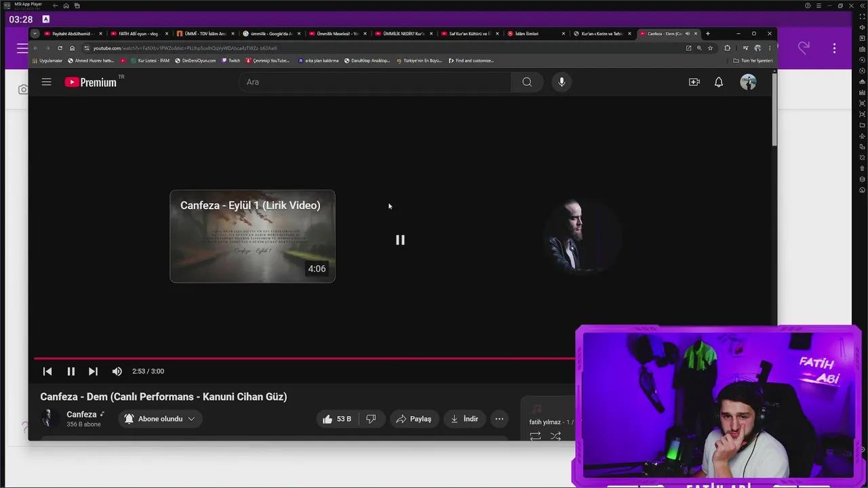Open the YouTube guide hamburger menu
The width and height of the screenshot is (868, 488).
(x=46, y=82)
